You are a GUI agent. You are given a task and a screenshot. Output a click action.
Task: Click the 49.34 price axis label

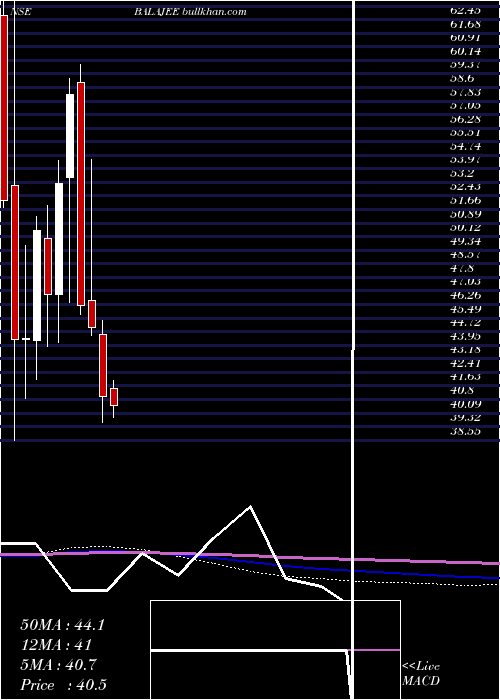[x=465, y=241]
